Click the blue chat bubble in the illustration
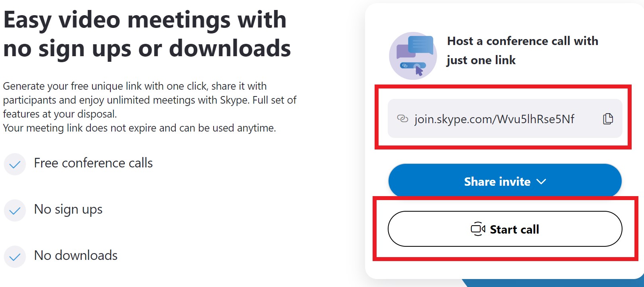 tap(421, 45)
